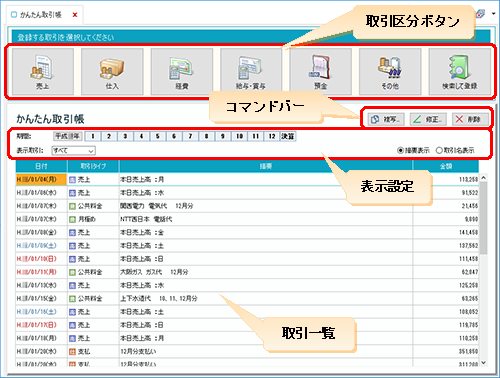
Task: Click the 売上 icon in the 本日売上高：金 row
Action: tap(72, 233)
